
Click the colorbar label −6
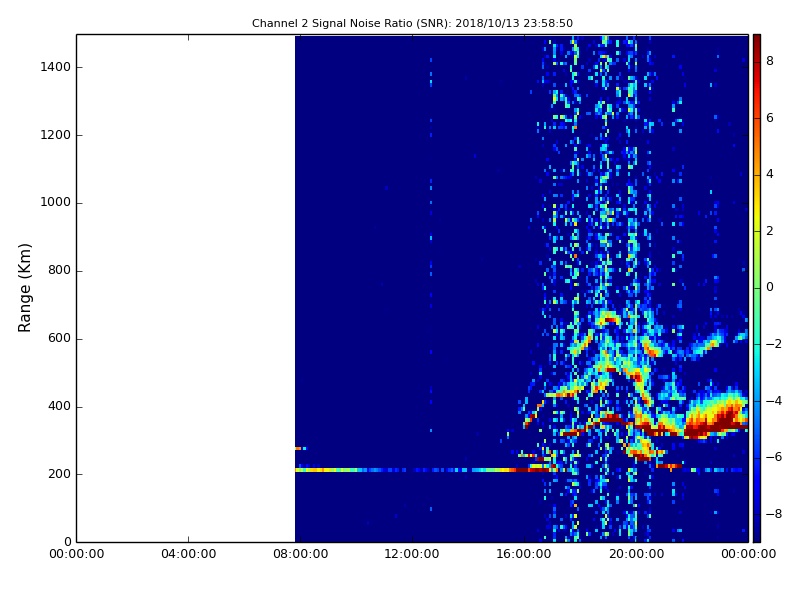[x=774, y=457]
